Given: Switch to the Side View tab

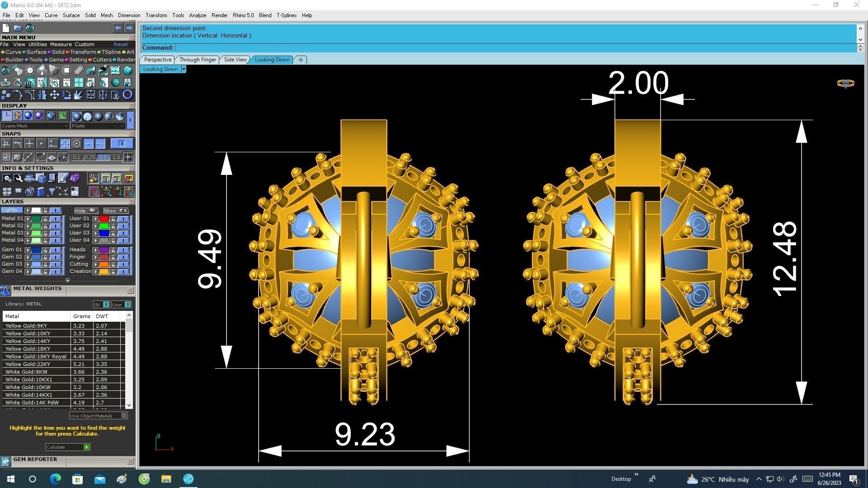Looking at the screenshot, I should coord(235,60).
